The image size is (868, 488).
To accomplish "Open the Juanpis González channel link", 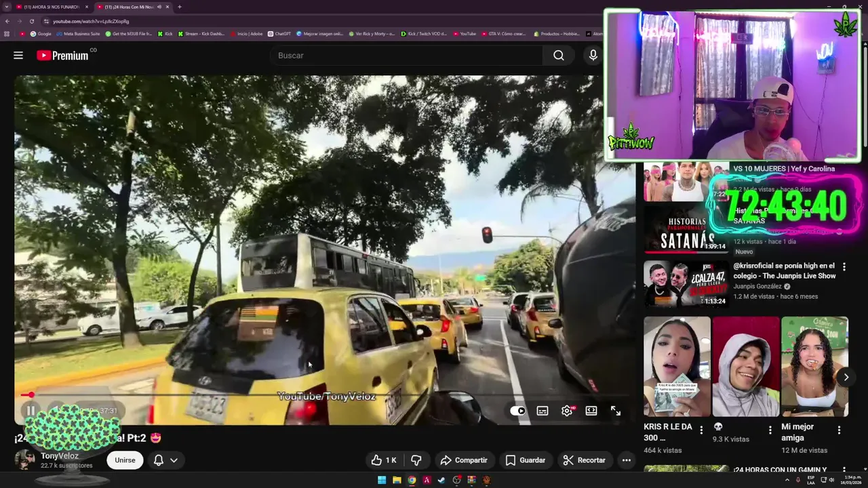I will click(759, 287).
